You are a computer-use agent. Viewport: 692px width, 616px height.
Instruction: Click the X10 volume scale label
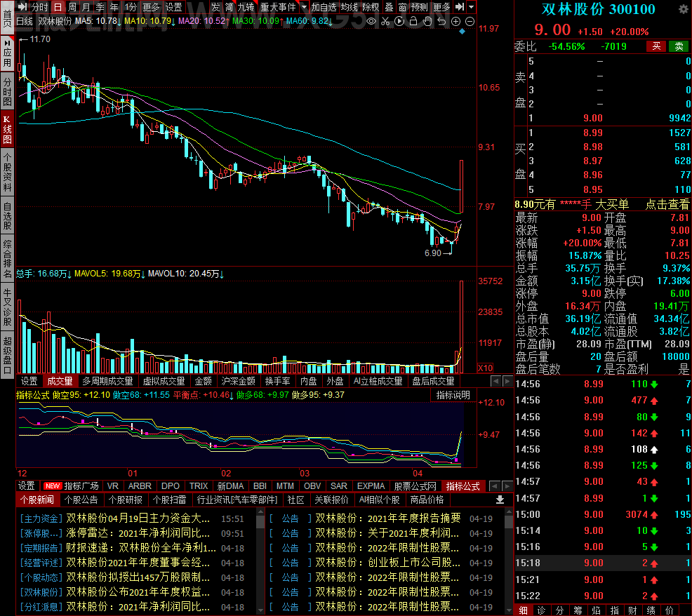[486, 368]
